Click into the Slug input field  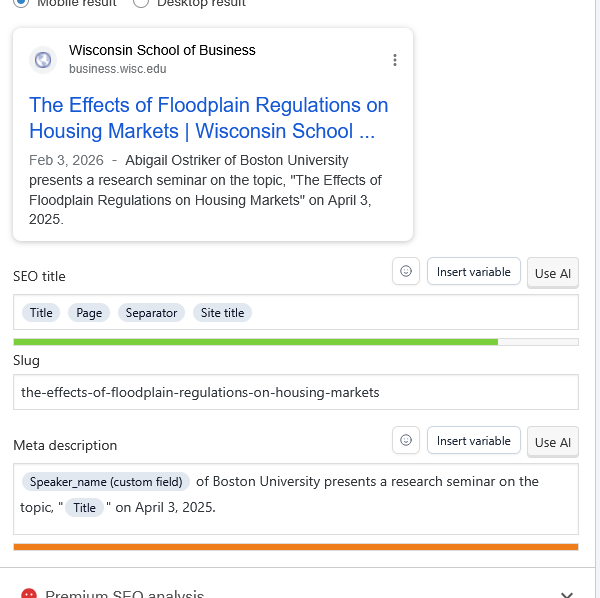(295, 392)
